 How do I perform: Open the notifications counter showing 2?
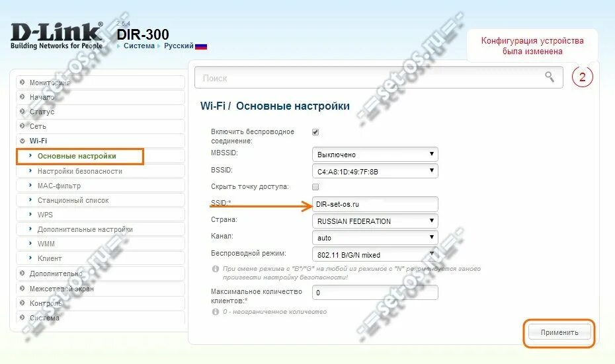pos(582,77)
